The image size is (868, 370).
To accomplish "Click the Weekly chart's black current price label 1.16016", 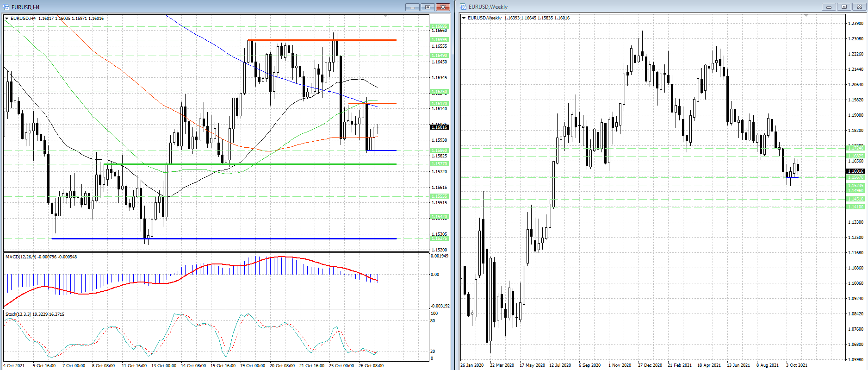I will point(856,171).
